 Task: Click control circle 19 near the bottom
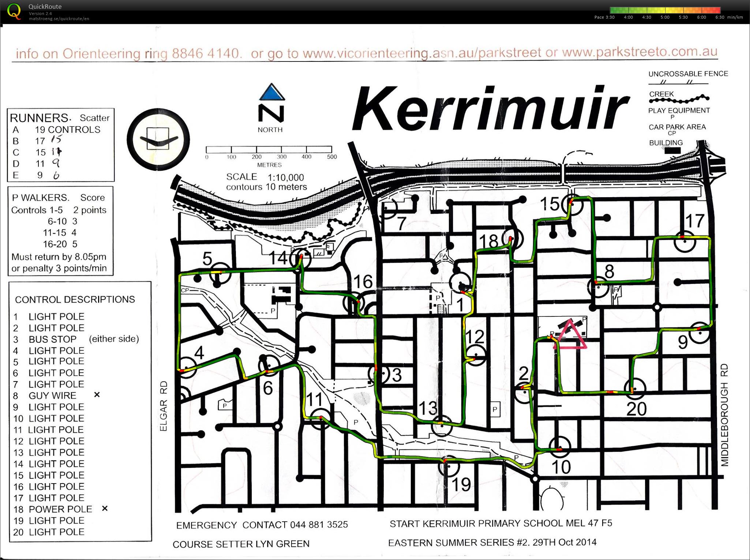coord(449,466)
